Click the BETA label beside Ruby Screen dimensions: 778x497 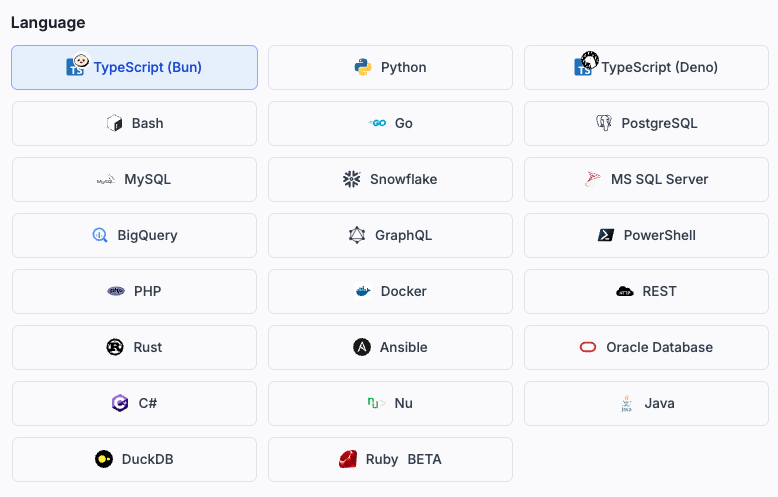click(x=424, y=460)
